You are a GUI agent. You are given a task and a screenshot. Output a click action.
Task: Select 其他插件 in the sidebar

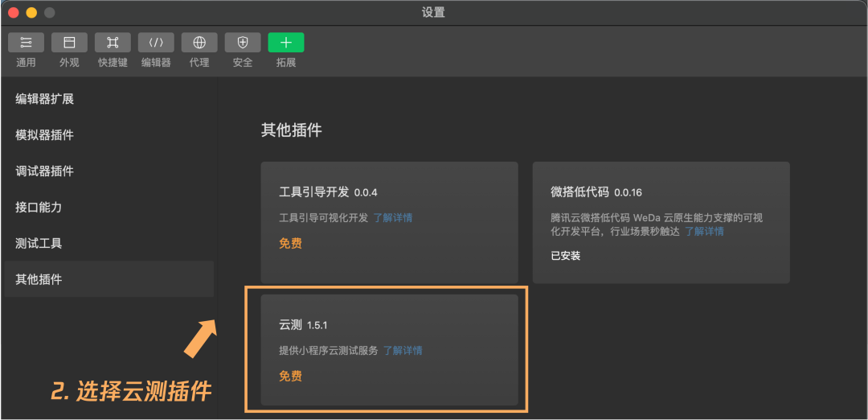[x=109, y=279]
